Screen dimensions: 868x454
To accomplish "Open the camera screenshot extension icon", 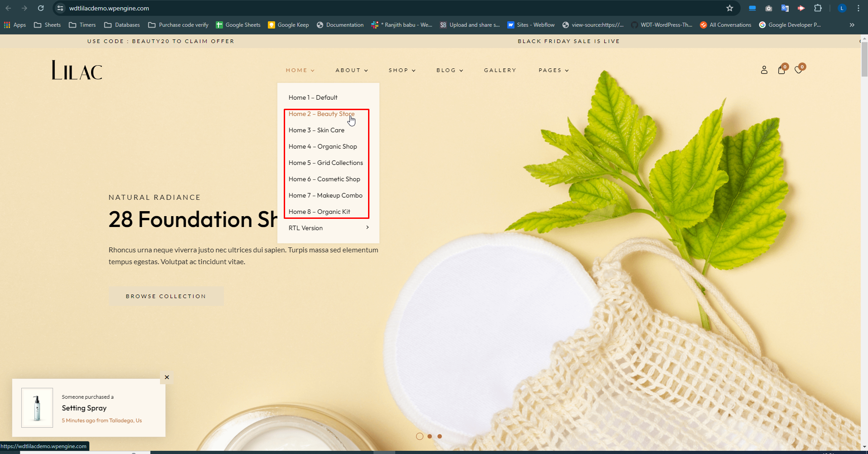I will pyautogui.click(x=769, y=8).
